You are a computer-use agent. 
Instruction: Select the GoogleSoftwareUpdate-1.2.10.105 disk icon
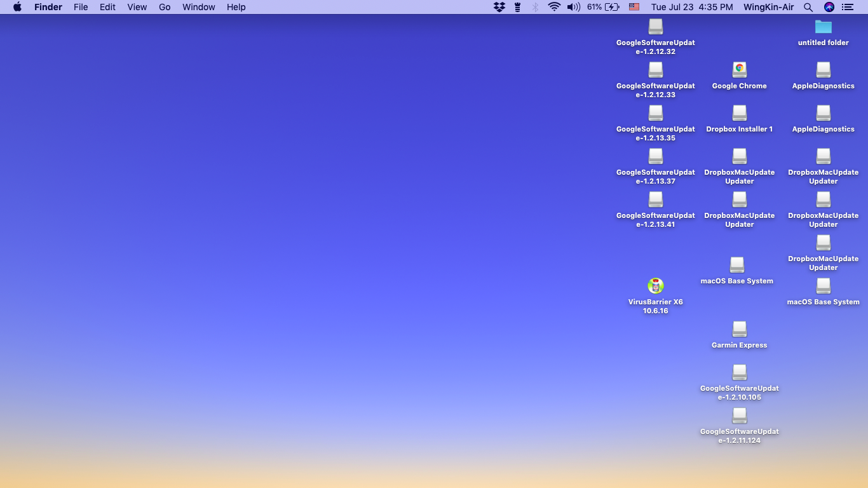740,372
